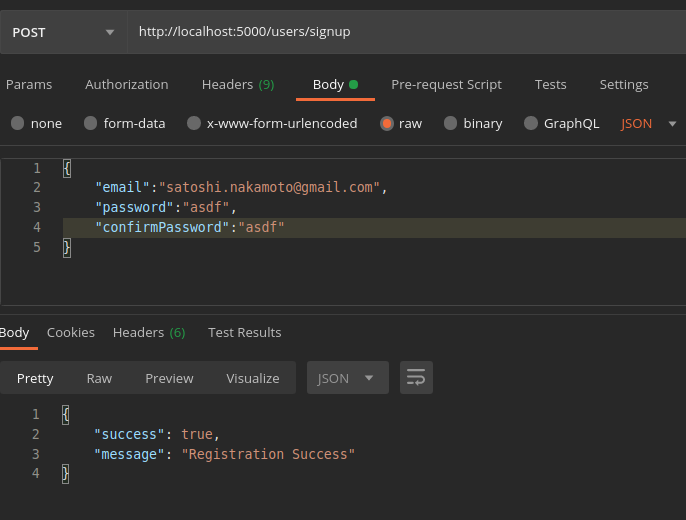
Task: Go to Pre-request Script tab
Action: pos(446,85)
